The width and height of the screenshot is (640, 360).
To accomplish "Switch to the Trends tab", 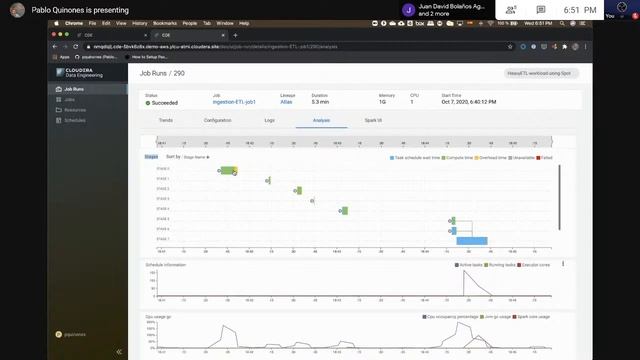I will click(x=166, y=120).
